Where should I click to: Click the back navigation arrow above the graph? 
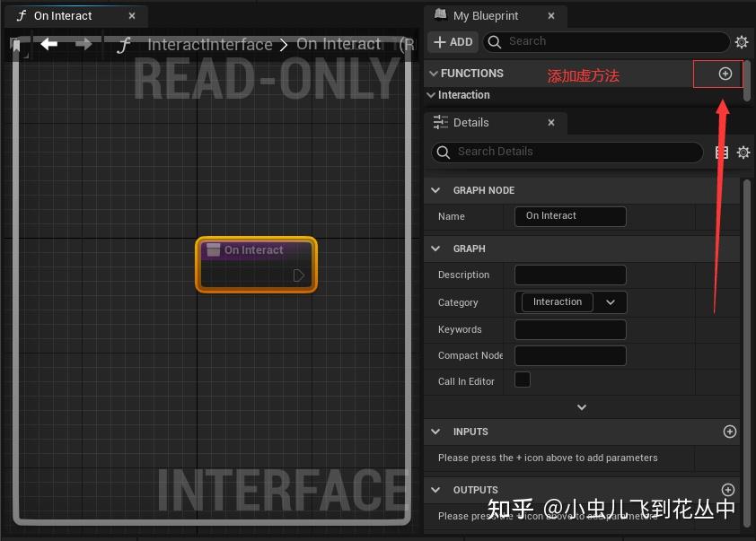point(49,43)
